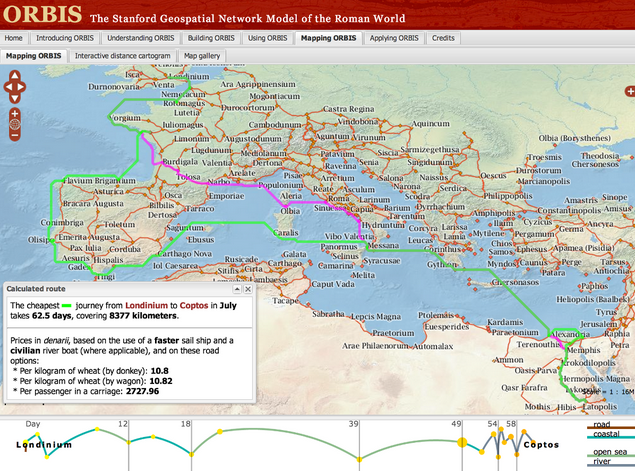Close the Calculated route panel

[x=248, y=289]
